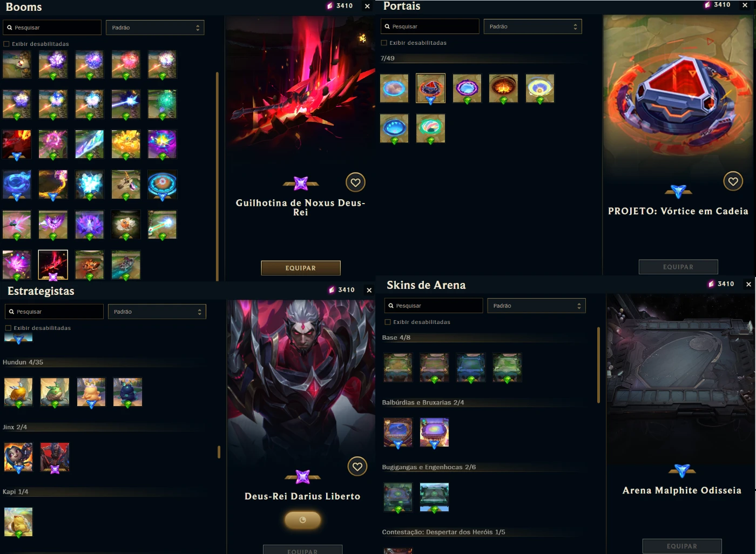
Task: Pick the first Hundun strategist icon
Action: (x=18, y=392)
